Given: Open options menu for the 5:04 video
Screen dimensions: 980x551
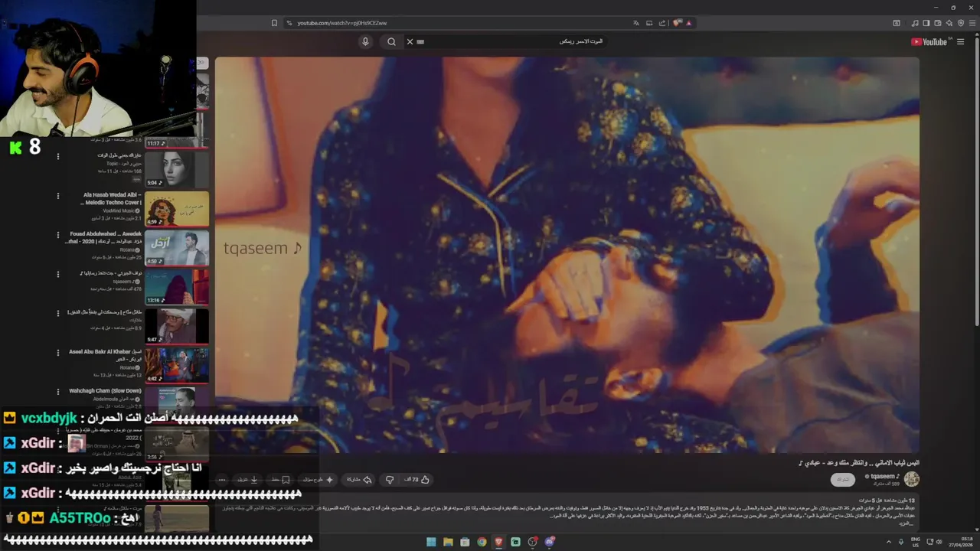Looking at the screenshot, I should tap(57, 157).
